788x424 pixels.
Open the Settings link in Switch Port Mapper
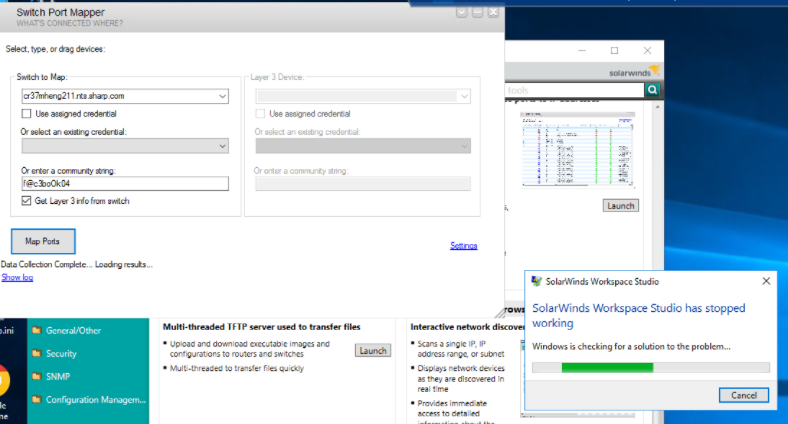[x=463, y=246]
